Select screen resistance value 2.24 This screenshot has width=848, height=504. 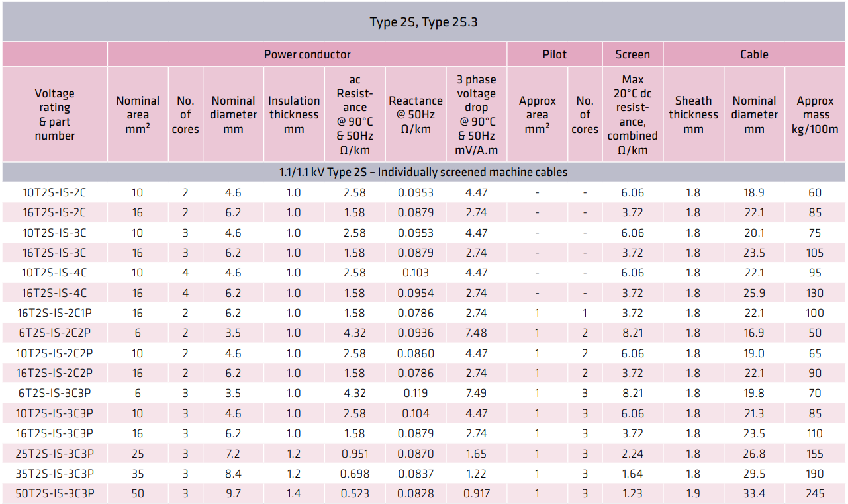(x=632, y=454)
